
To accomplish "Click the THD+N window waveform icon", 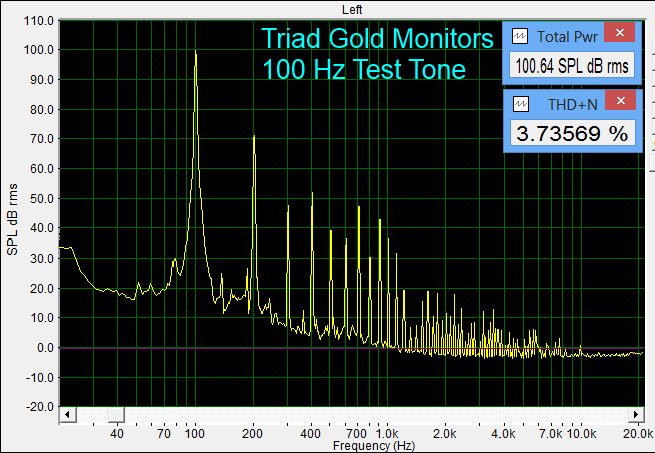I will [520, 104].
